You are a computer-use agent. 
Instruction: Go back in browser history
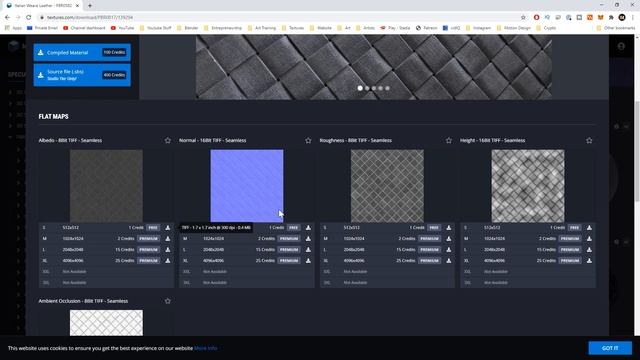click(x=7, y=18)
